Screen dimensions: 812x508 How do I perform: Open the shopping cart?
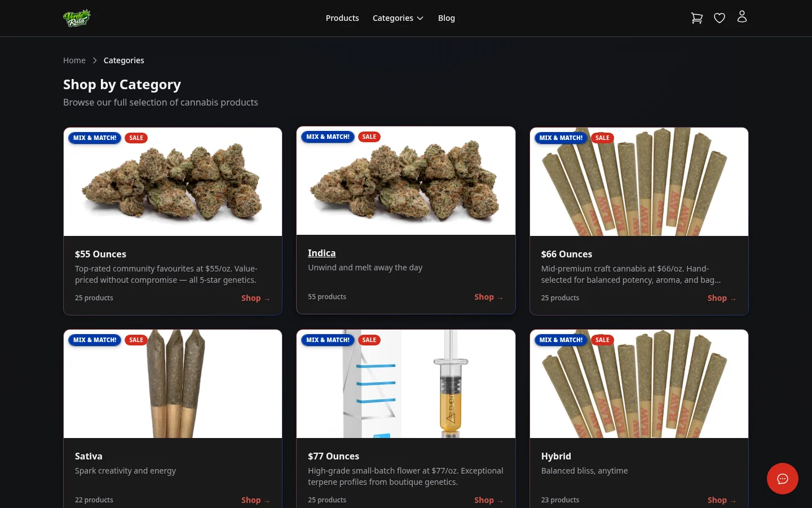pyautogui.click(x=697, y=17)
